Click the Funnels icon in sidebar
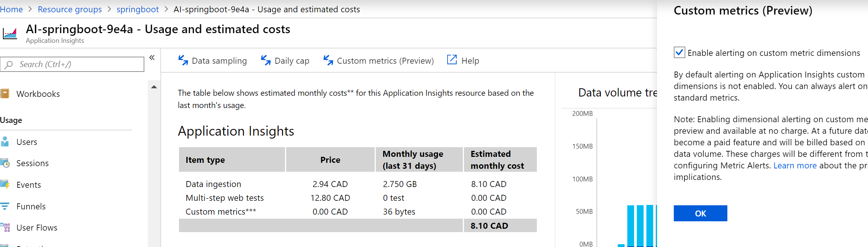 click(x=5, y=206)
